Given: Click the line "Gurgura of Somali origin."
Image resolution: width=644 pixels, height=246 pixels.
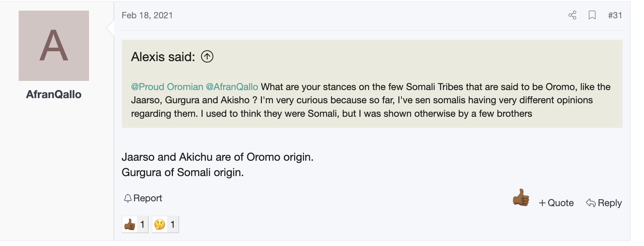Looking at the screenshot, I should tap(182, 172).
